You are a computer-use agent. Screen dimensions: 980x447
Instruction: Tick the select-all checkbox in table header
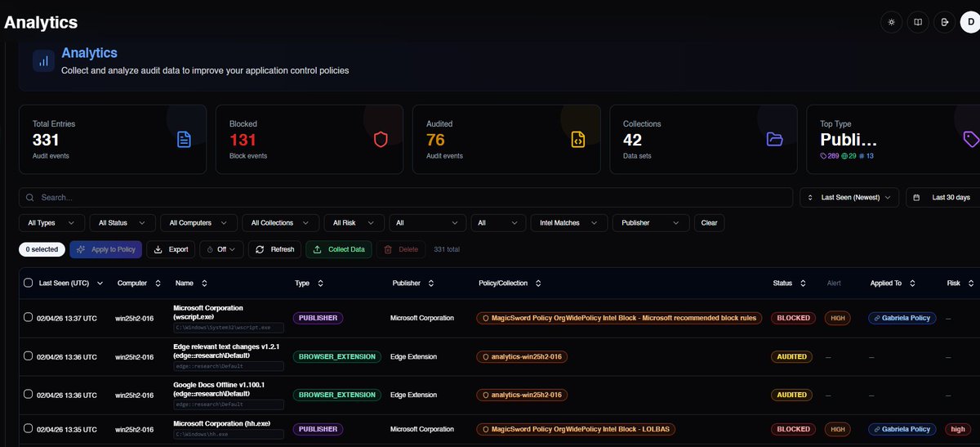29,283
